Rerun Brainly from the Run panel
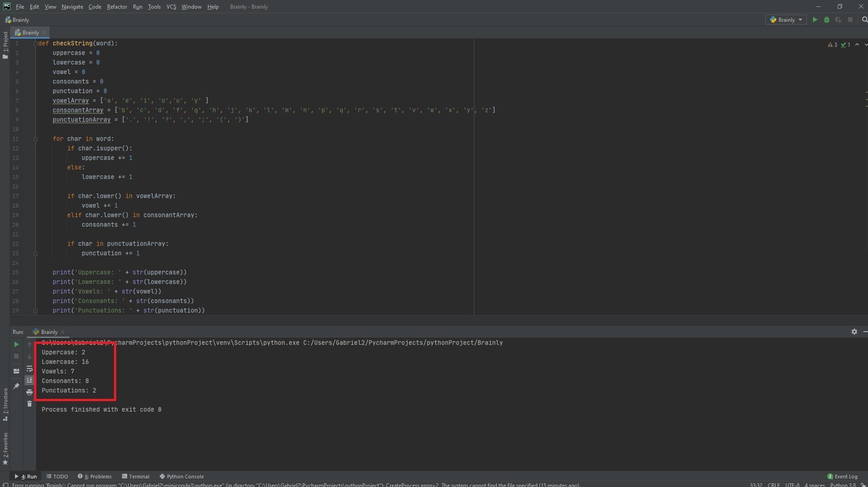The width and height of the screenshot is (868, 487). [16, 344]
